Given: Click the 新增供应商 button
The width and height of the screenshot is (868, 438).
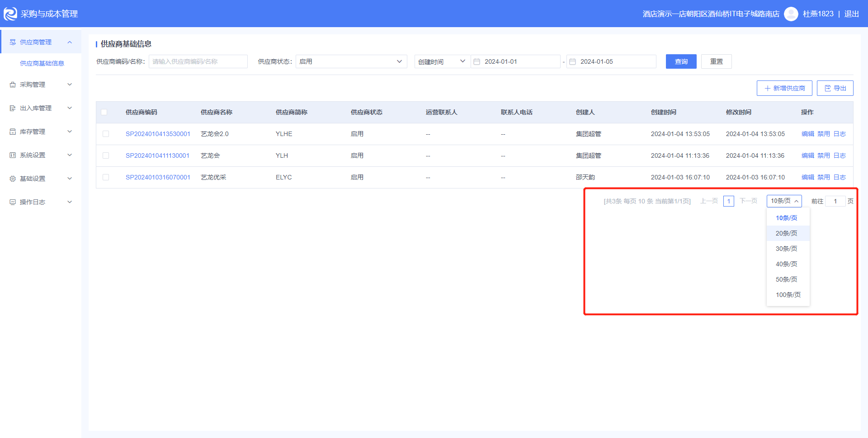Looking at the screenshot, I should point(784,88).
